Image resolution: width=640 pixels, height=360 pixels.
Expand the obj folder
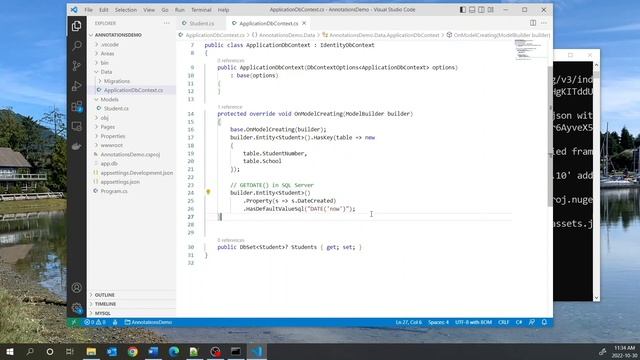[104, 118]
